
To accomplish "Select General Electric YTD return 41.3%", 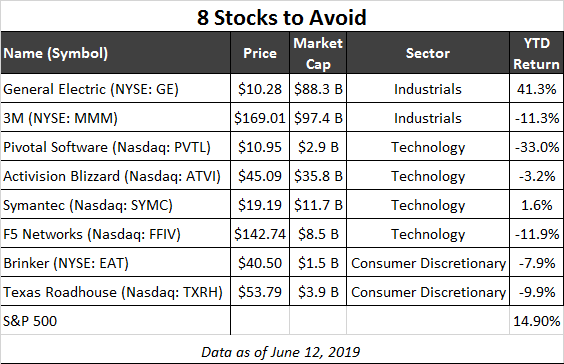I will [x=536, y=89].
